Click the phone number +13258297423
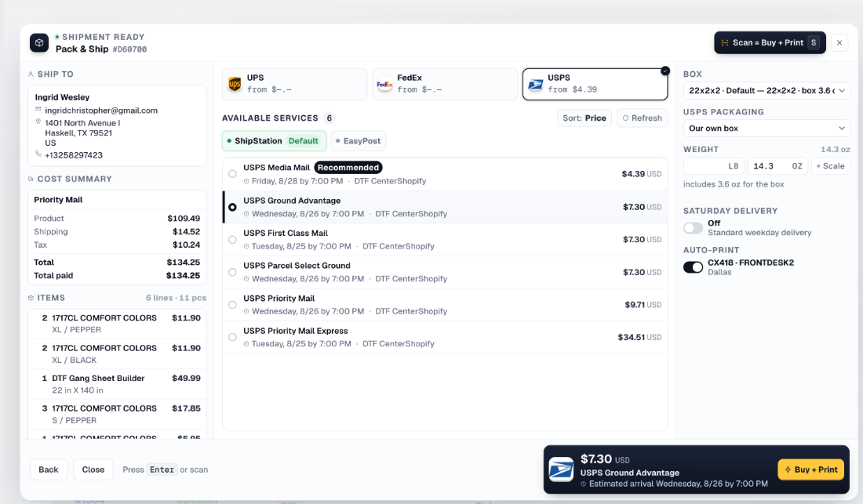 74,155
